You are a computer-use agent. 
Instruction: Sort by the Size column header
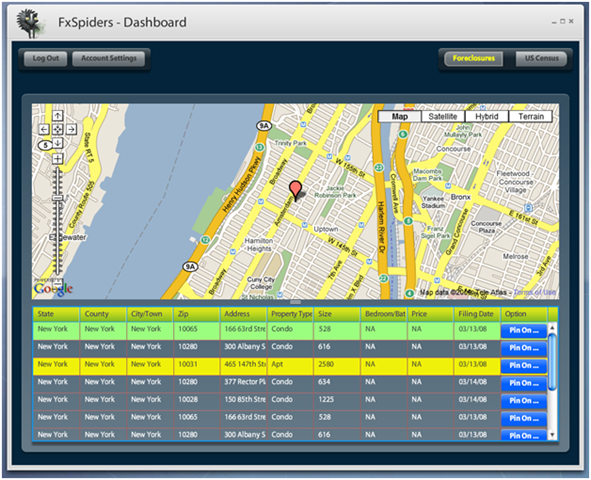(337, 314)
